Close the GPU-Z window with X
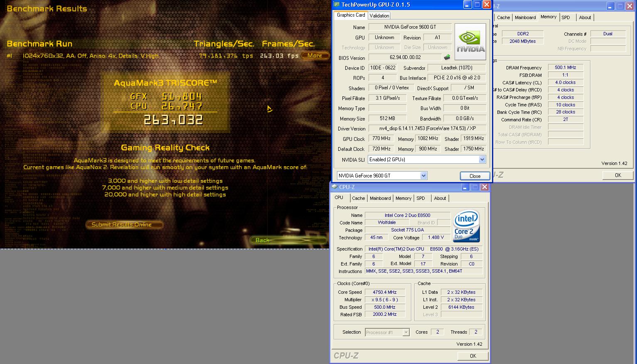Screen dimensions: 637x364 pos(486,5)
